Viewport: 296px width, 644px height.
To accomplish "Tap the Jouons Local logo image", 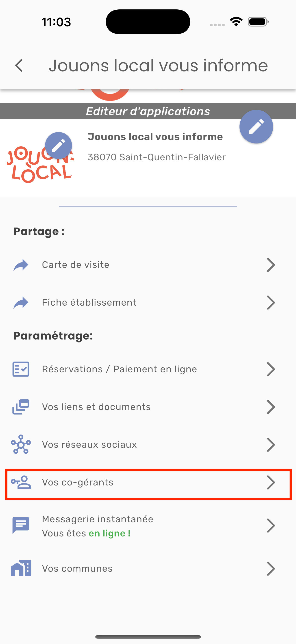I will pos(40,164).
